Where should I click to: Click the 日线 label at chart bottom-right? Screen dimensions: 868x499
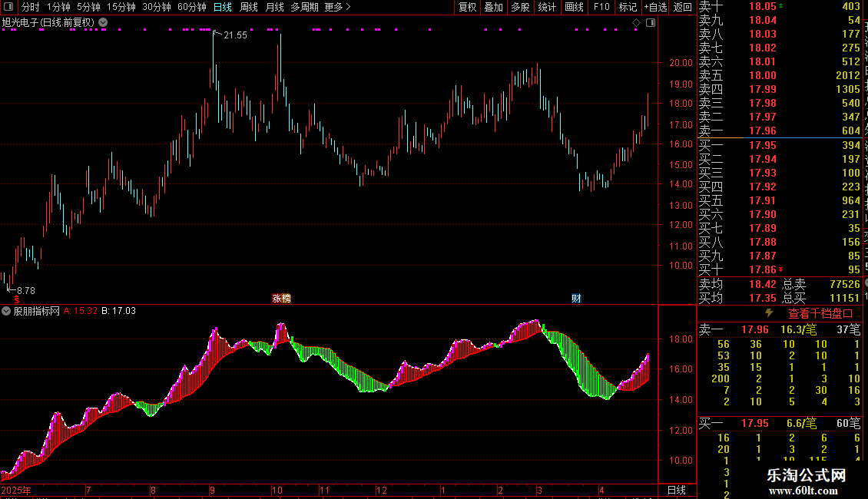677,490
